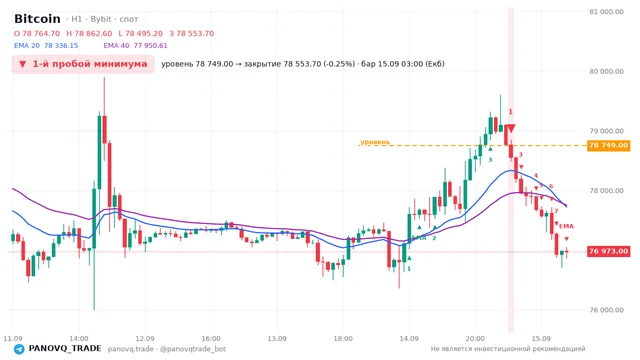Click the open price O 78 764.70
Image resolution: width=640 pixels, height=360 pixels.
(37, 33)
